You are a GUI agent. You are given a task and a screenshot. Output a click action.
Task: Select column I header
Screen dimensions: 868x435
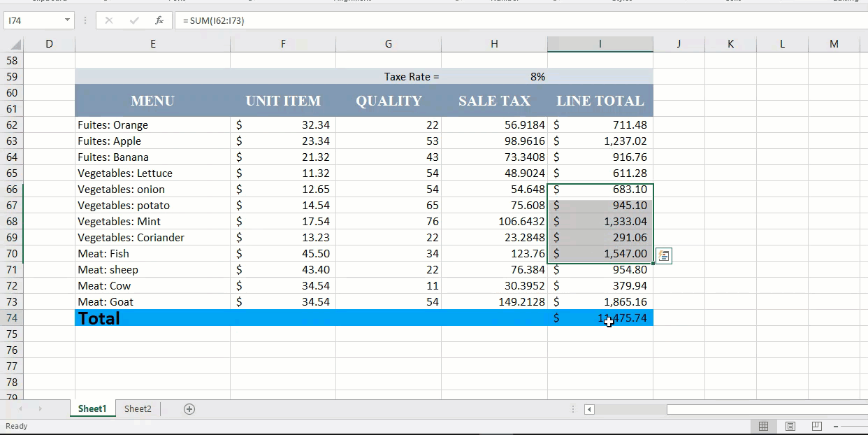[x=600, y=44]
